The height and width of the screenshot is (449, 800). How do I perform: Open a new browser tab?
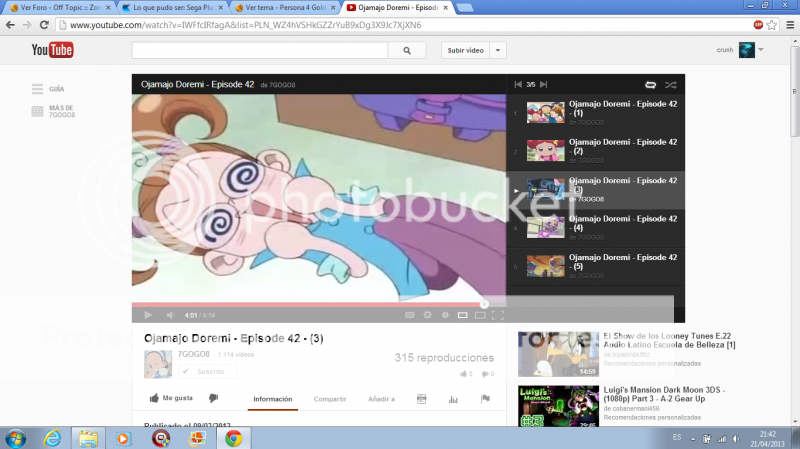(464, 8)
